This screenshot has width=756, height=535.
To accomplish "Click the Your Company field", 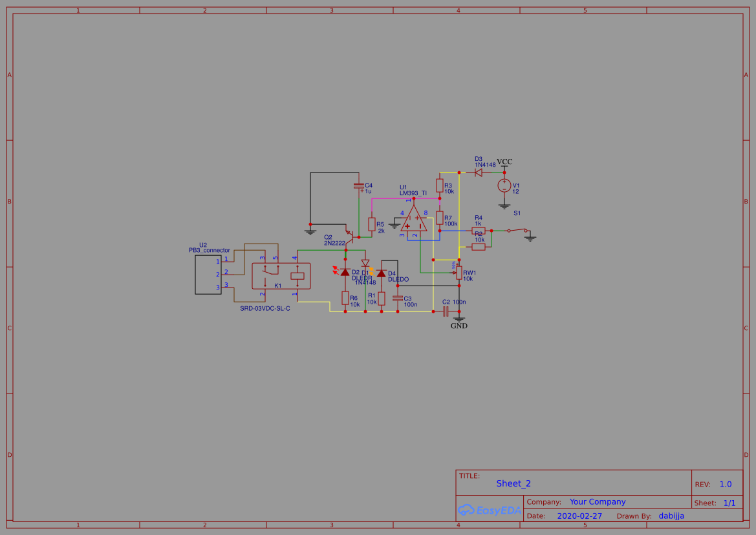I will coord(597,501).
